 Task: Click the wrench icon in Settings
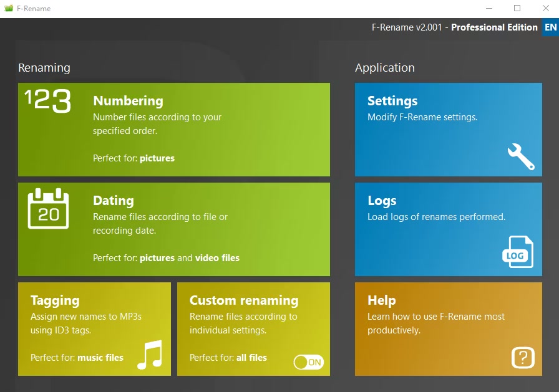(520, 156)
